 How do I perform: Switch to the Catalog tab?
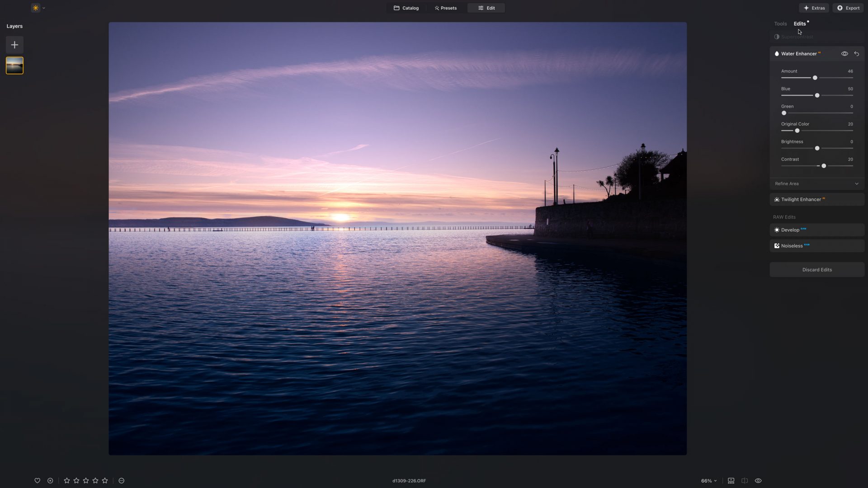406,8
